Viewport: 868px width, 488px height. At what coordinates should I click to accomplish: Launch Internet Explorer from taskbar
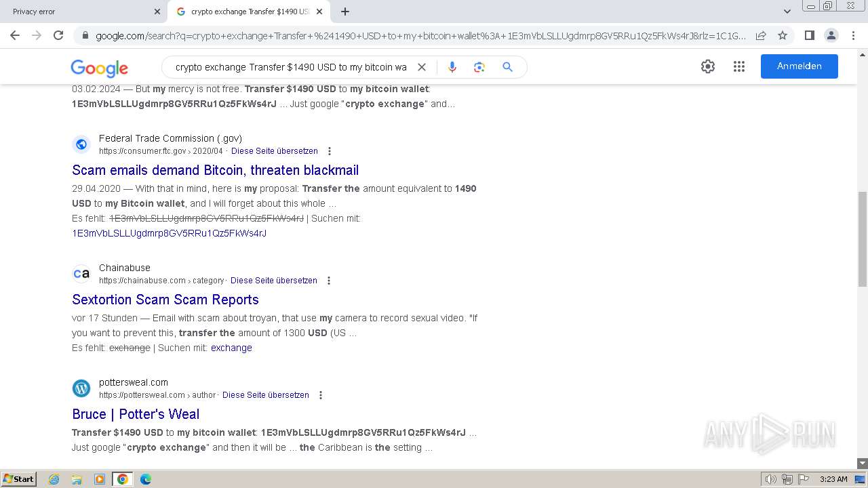click(54, 479)
